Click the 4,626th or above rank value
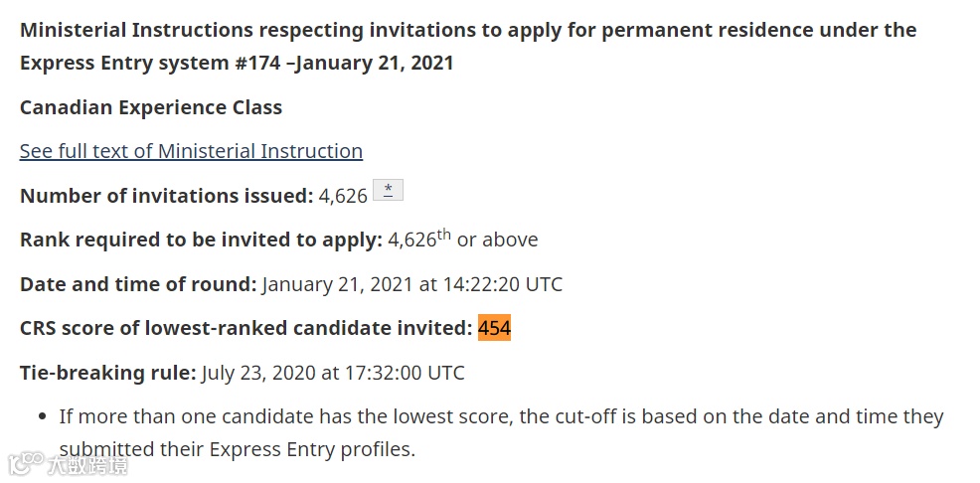980x483 pixels. tap(463, 239)
